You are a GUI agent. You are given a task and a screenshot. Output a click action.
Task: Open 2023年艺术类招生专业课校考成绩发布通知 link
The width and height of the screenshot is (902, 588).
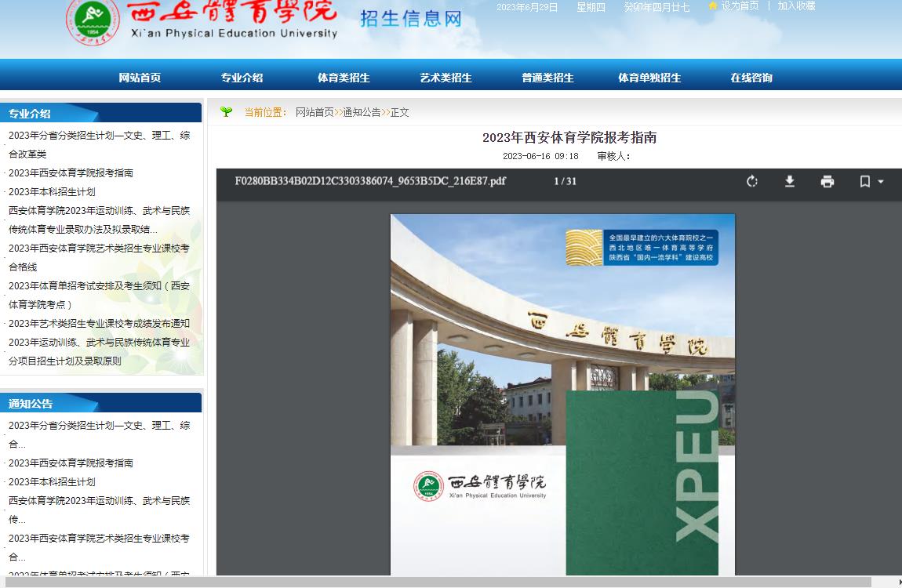click(99, 324)
